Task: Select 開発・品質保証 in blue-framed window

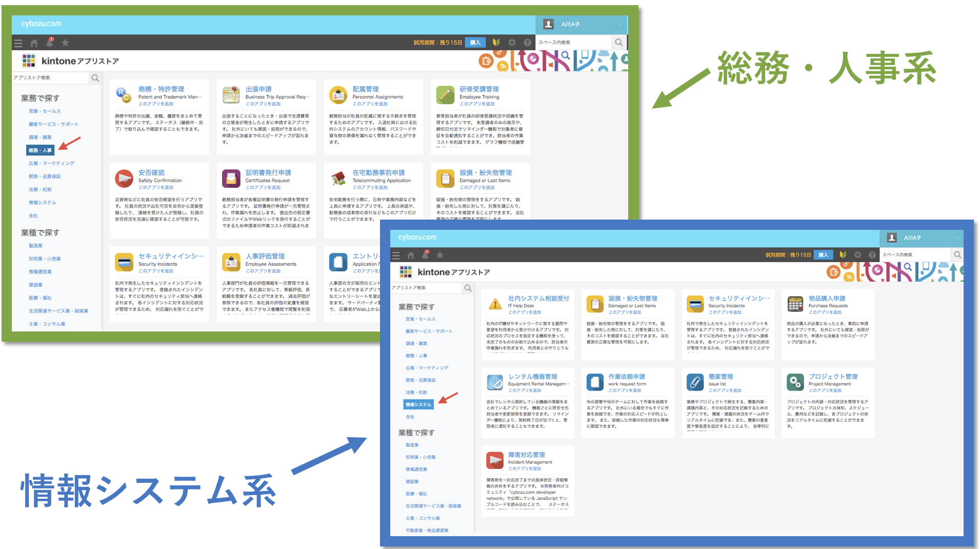Action: pyautogui.click(x=421, y=380)
